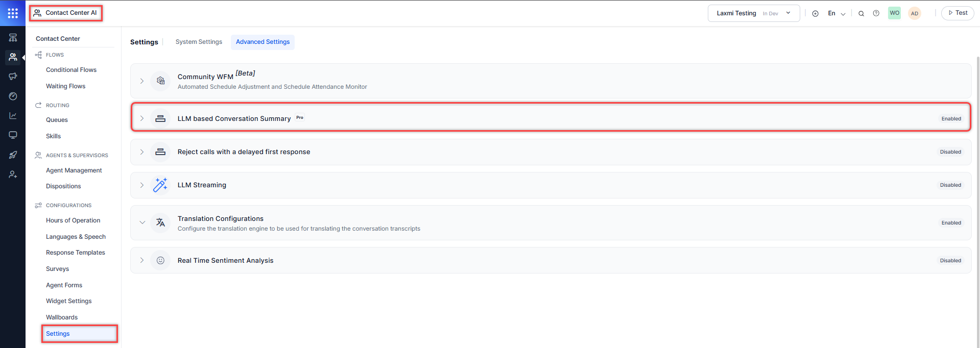Click the rocket deploy icon in sidebar
The width and height of the screenshot is (980, 348).
[13, 155]
